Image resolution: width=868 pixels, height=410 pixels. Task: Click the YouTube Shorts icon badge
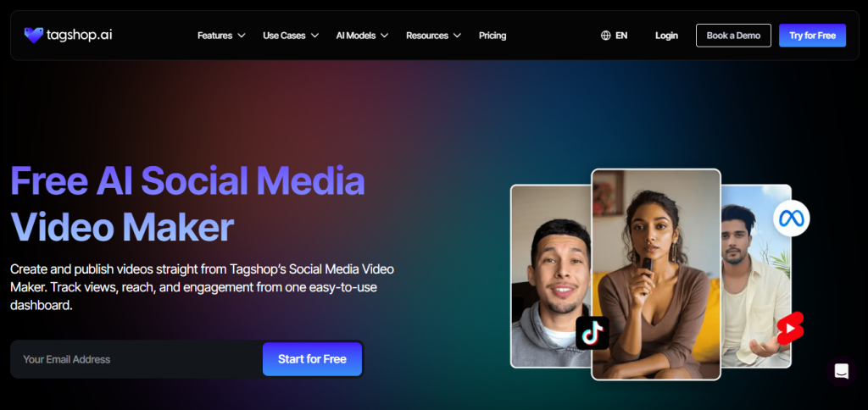(789, 327)
